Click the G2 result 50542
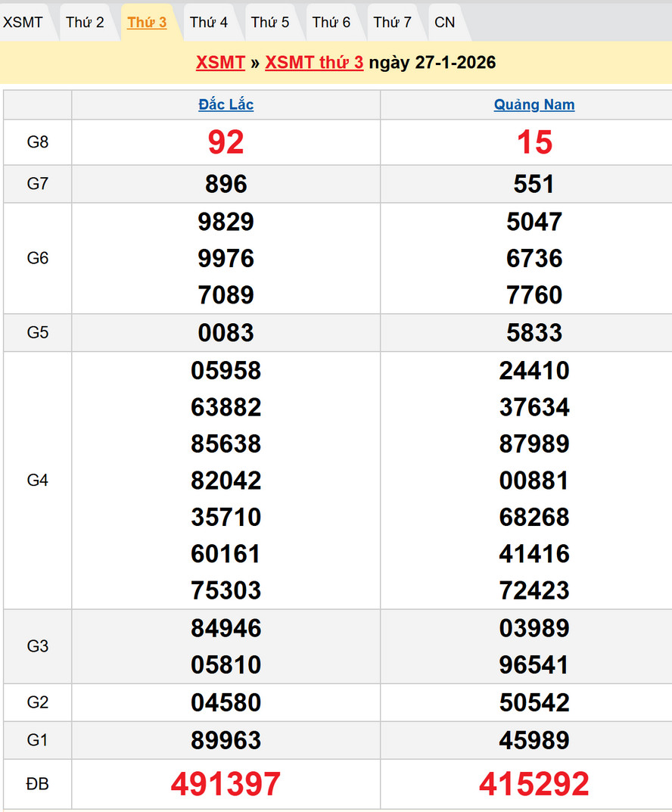Screen dimensions: 672x812 534,702
